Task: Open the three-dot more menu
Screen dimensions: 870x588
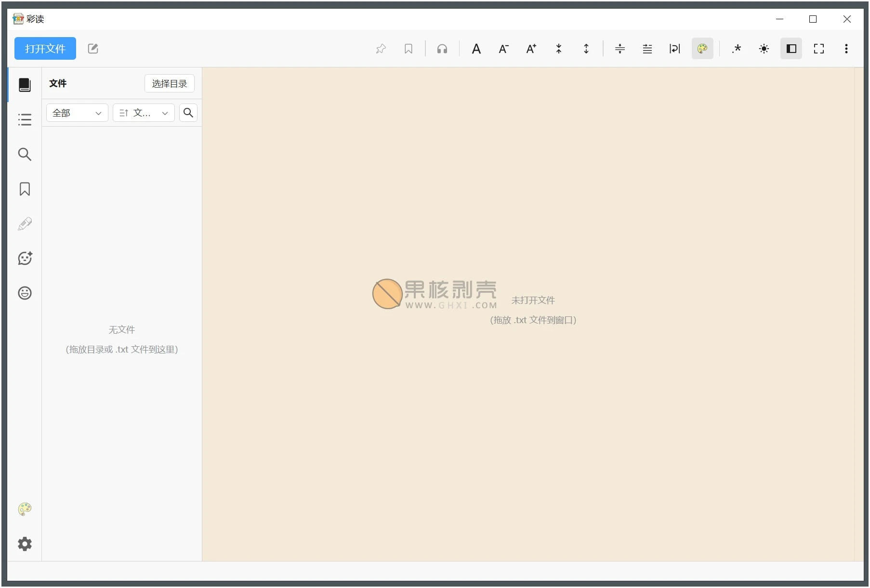Action: (x=846, y=49)
